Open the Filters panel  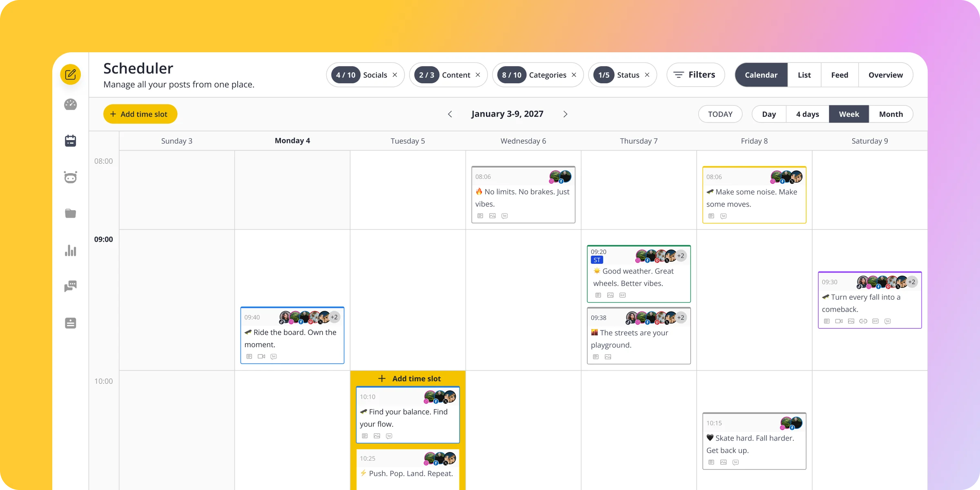click(x=695, y=75)
